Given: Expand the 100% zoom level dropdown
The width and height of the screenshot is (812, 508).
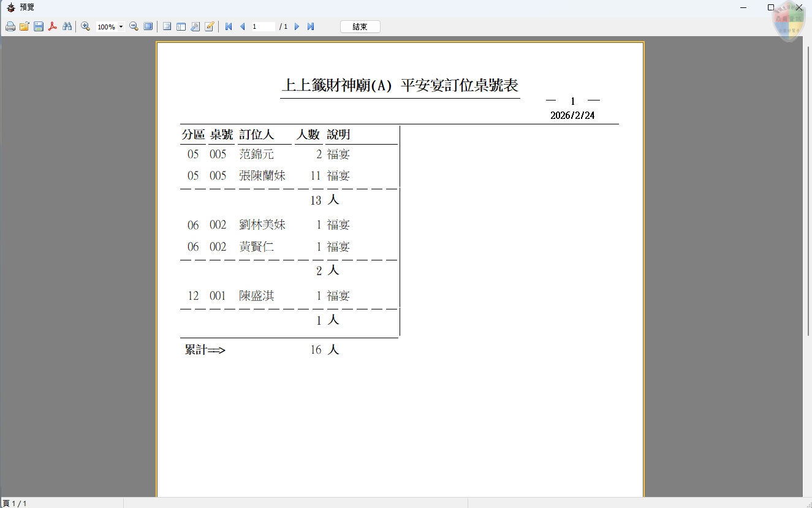Looking at the screenshot, I should pyautogui.click(x=121, y=27).
